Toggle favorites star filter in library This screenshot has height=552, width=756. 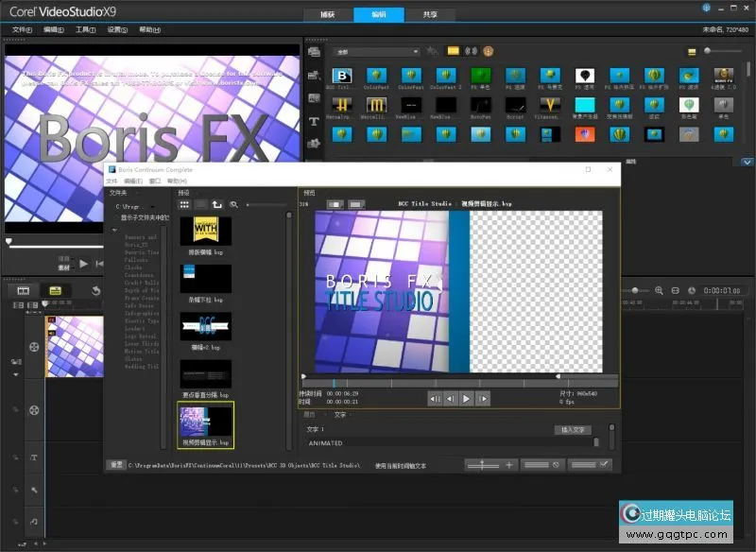432,51
